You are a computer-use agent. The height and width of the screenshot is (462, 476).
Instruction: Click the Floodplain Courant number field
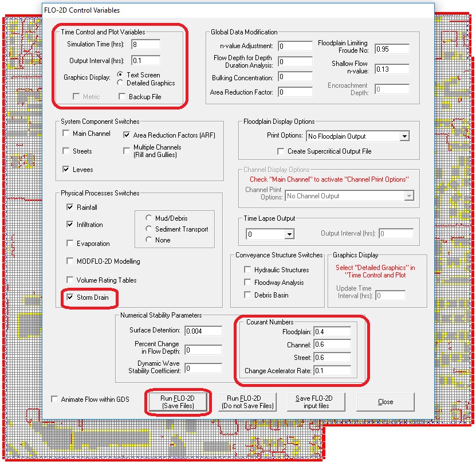click(x=332, y=331)
